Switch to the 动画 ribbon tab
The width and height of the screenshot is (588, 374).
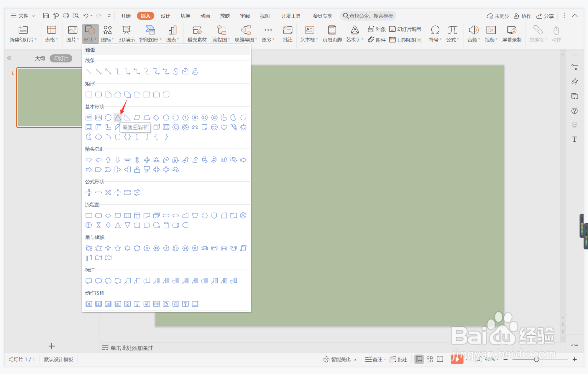pyautogui.click(x=205, y=16)
